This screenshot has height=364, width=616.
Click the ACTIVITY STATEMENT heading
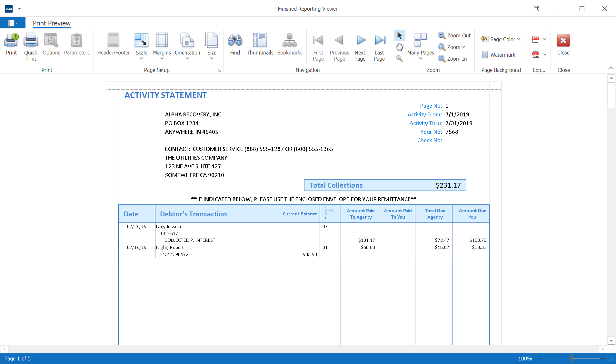[x=165, y=95]
